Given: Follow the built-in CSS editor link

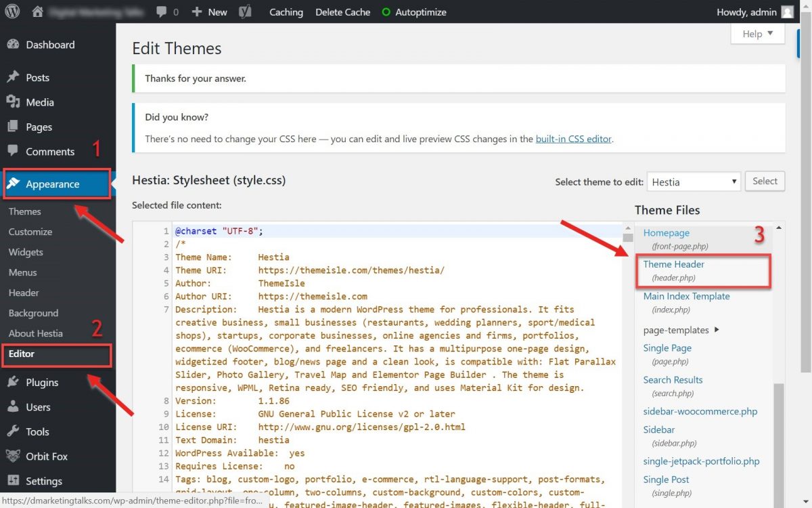Looking at the screenshot, I should click(x=574, y=139).
